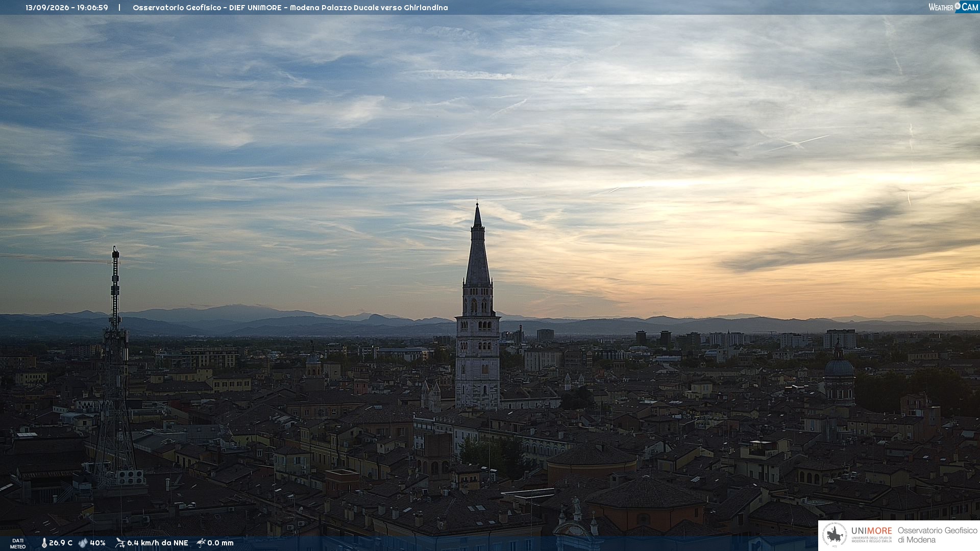Image resolution: width=980 pixels, height=551 pixels.
Task: Click the domed church on the right
Action: tap(839, 375)
